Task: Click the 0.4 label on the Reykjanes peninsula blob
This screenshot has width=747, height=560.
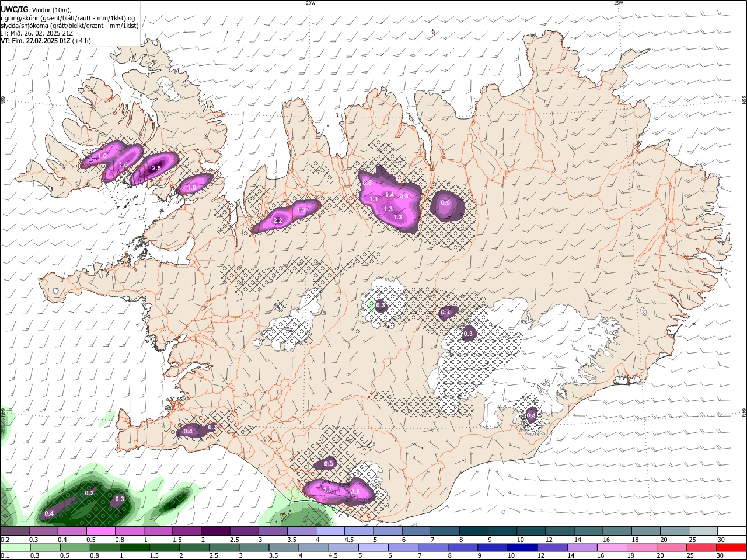Action: pyautogui.click(x=188, y=431)
